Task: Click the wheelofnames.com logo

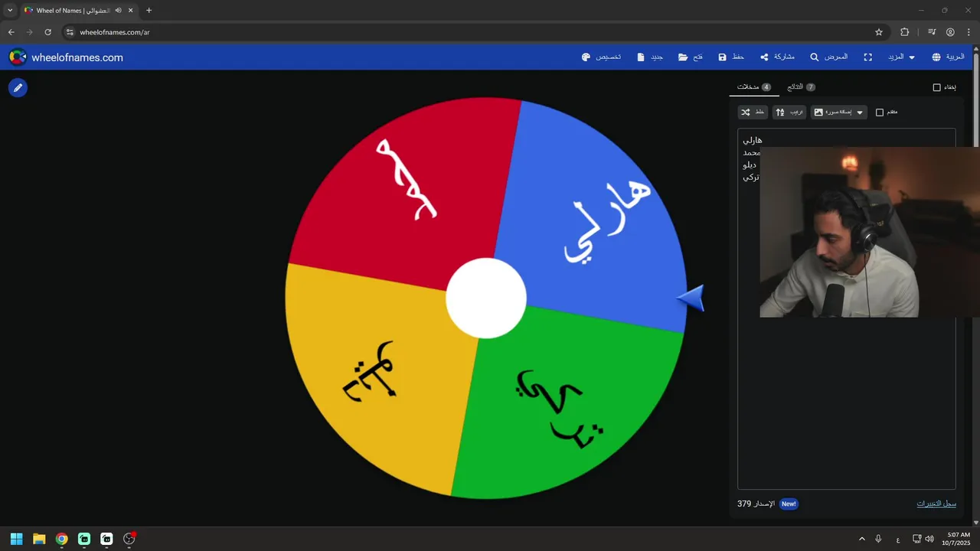Action: (66, 57)
